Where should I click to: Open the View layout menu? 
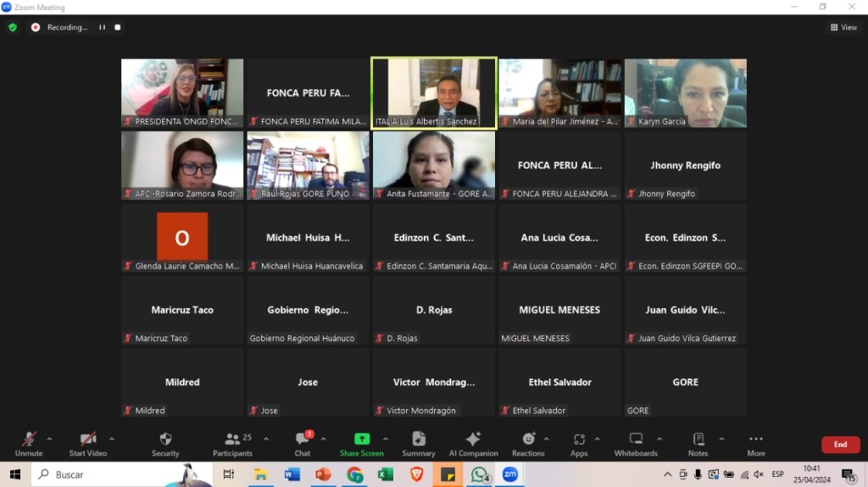tap(843, 27)
